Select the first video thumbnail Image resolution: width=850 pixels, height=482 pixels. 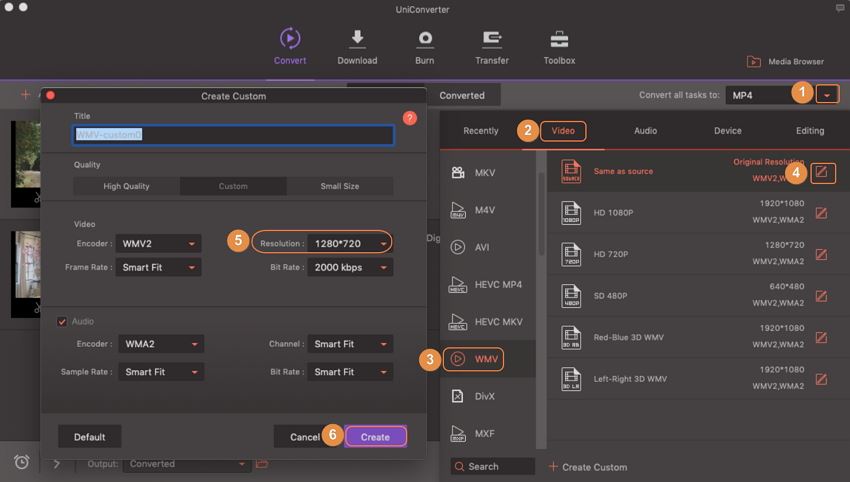[x=25, y=164]
